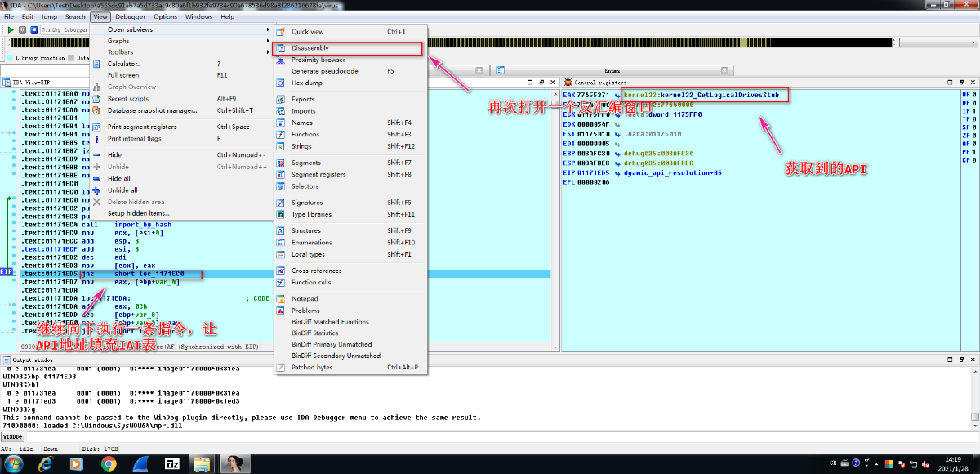Click the WINDBG command button

[12, 437]
